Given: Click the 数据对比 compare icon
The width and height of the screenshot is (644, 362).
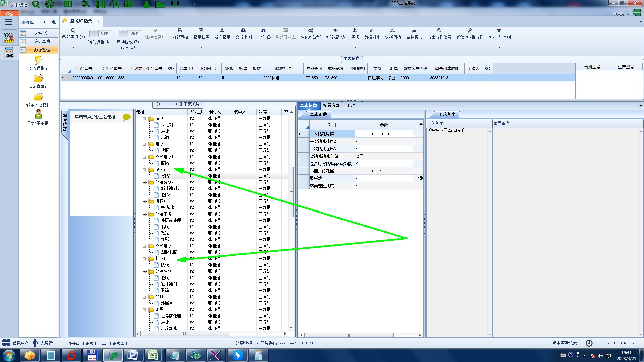Looking at the screenshot, I should coord(372,31).
